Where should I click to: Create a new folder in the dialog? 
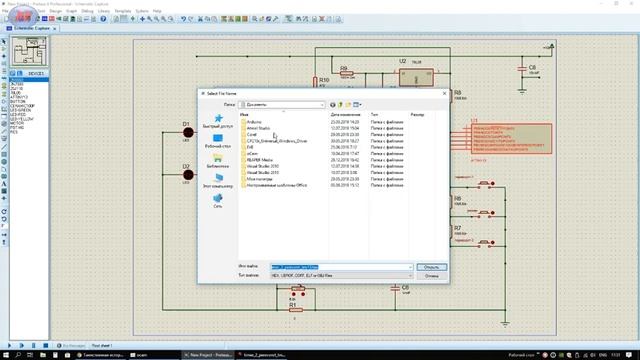coord(348,105)
